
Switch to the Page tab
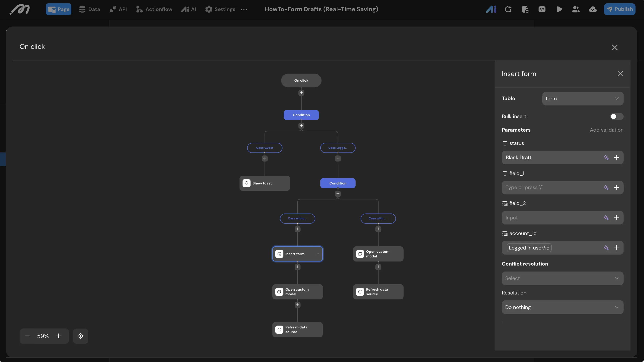tap(58, 9)
